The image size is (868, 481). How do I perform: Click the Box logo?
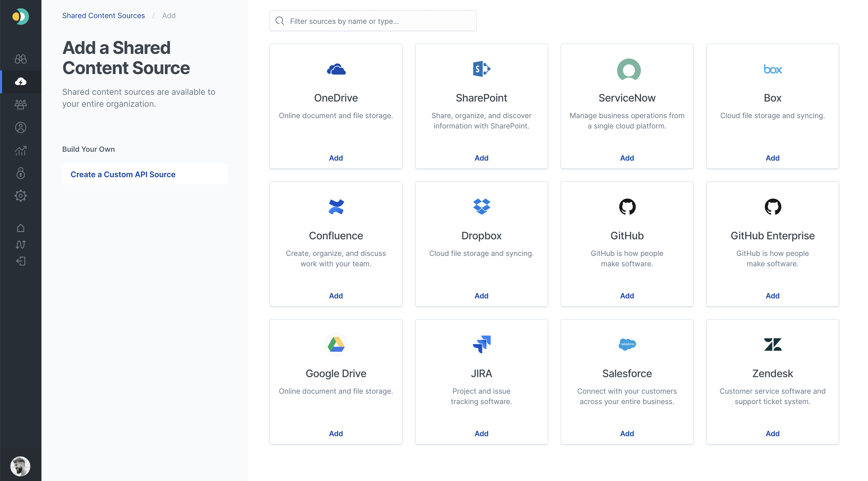pyautogui.click(x=772, y=69)
